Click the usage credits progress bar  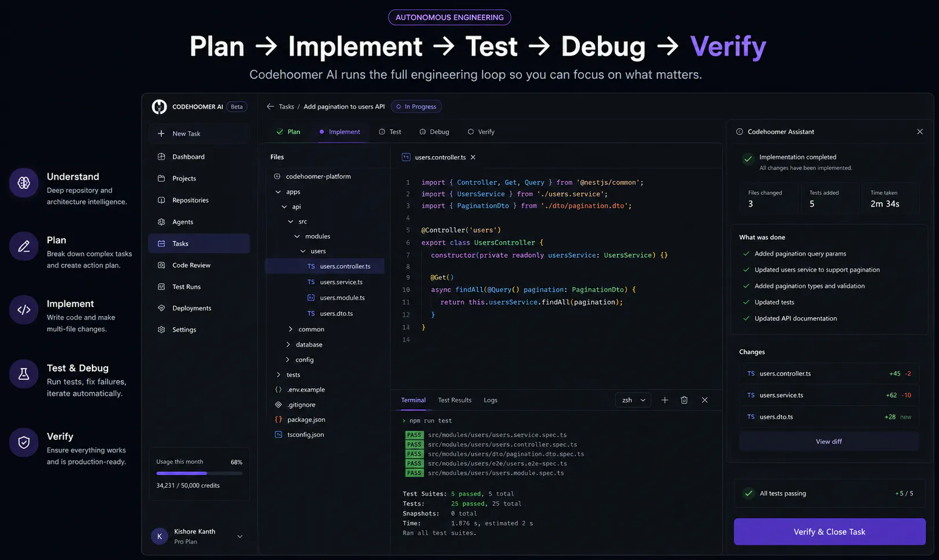199,473
